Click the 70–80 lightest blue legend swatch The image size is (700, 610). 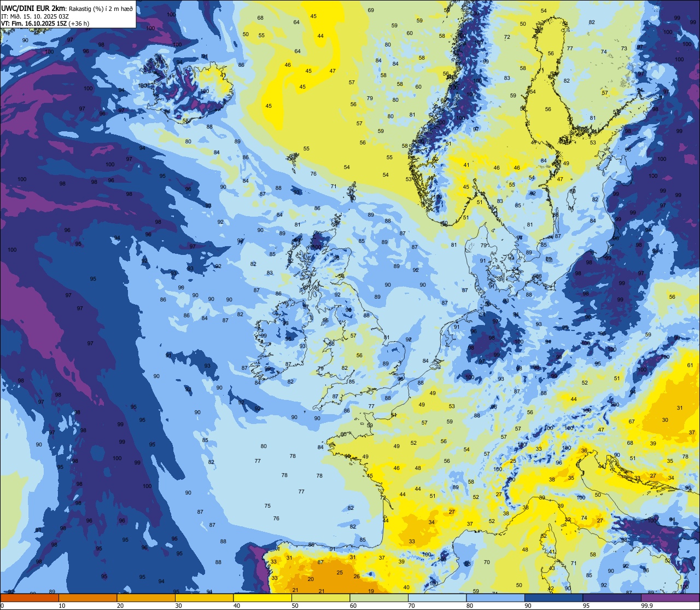coord(437,597)
